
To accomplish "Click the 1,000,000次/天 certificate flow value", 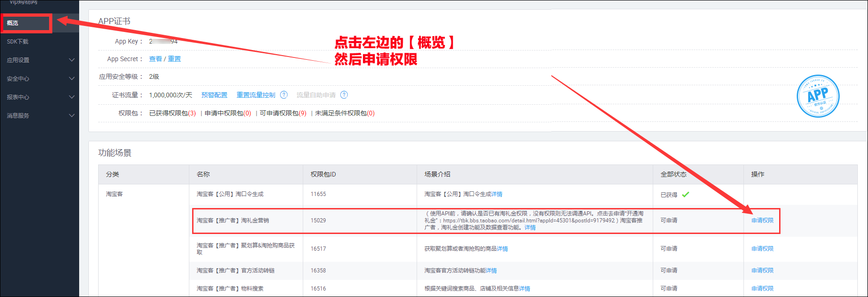I will pos(170,95).
